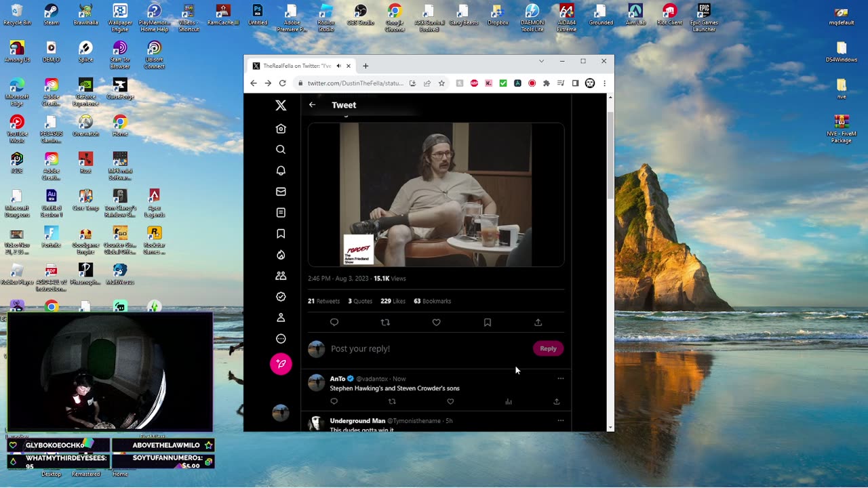868x488 pixels.
Task: Open Profile person icon in sidebar
Action: [281, 318]
